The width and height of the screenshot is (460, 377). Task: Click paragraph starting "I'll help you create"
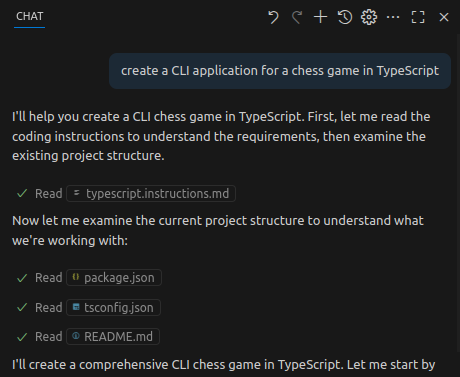(x=221, y=136)
